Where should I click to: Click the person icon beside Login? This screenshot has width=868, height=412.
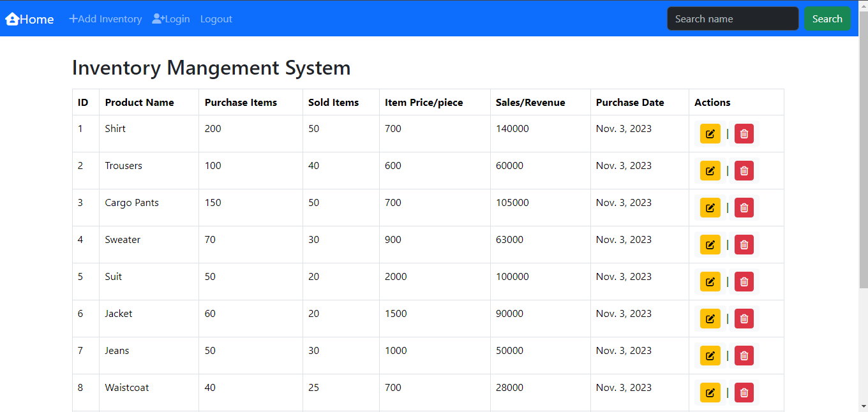[x=156, y=18]
